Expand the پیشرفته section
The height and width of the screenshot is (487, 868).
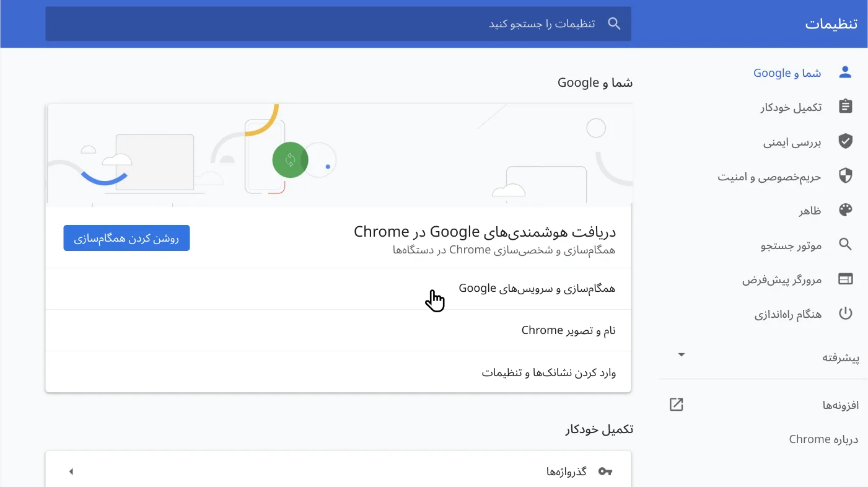[681, 354]
